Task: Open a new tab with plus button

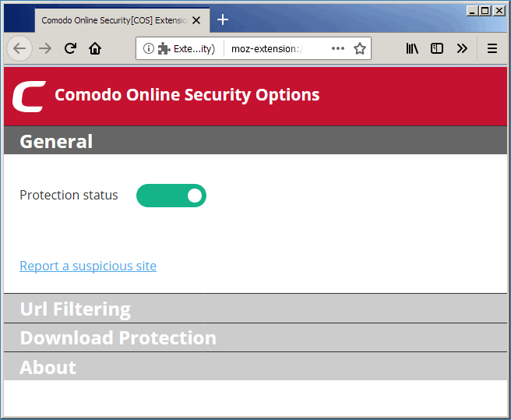Action: point(223,20)
